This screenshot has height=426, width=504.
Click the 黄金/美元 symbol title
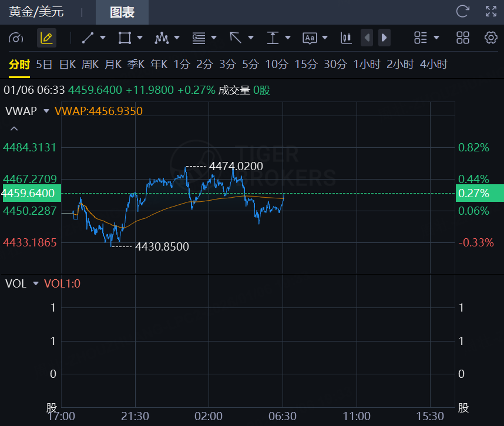(x=36, y=12)
